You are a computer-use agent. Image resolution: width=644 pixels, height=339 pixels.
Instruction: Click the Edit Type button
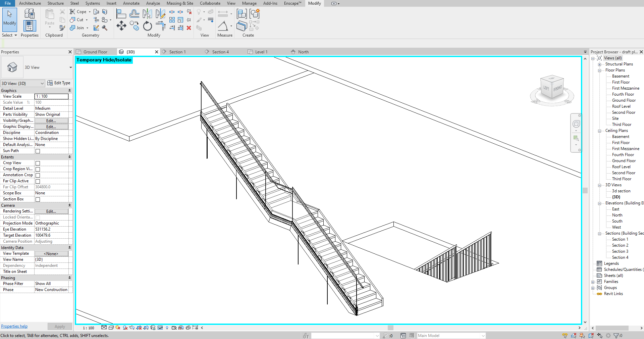[x=59, y=83]
